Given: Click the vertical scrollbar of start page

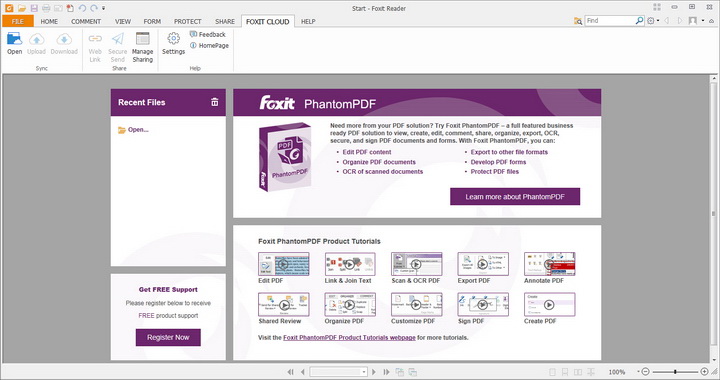Looking at the screenshot, I should click(714, 213).
